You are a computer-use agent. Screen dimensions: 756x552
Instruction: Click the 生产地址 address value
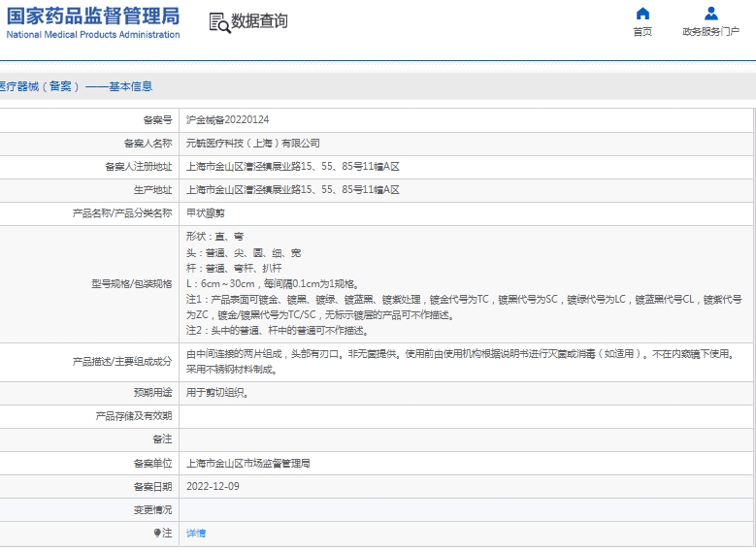point(293,189)
